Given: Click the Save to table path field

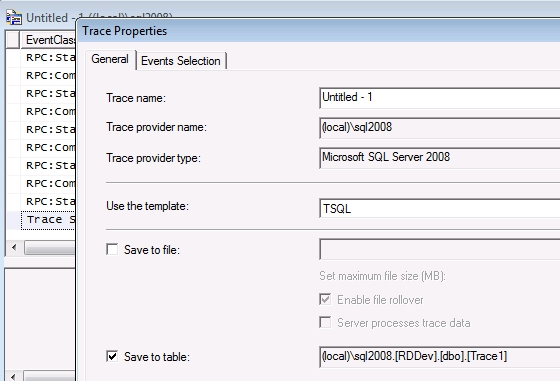Looking at the screenshot, I should tap(440, 357).
